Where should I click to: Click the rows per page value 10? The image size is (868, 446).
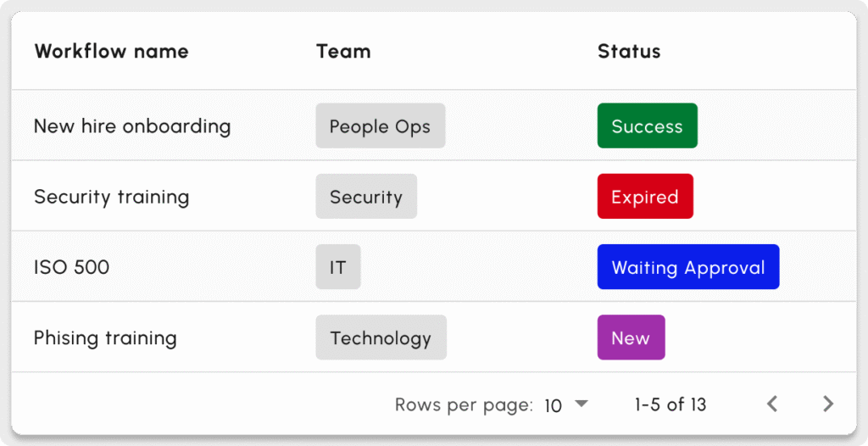(554, 405)
